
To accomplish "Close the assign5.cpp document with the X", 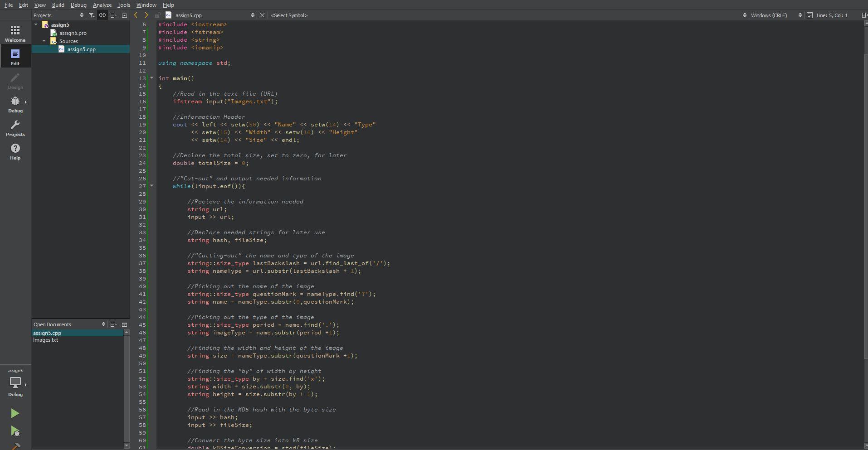I will tap(262, 15).
